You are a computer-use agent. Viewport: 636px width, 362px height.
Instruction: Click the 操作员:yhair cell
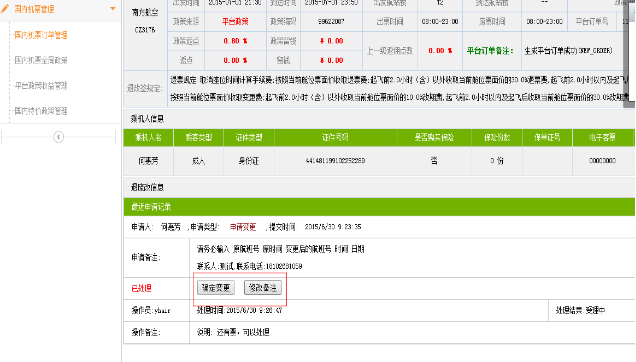pyautogui.click(x=157, y=310)
